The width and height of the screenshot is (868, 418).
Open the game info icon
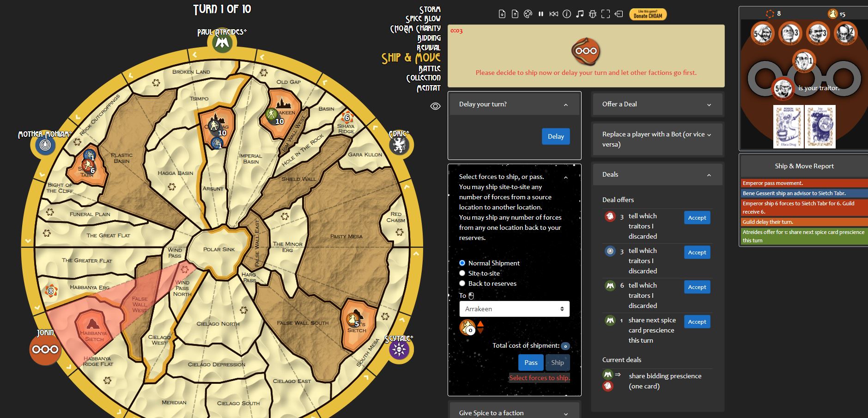[567, 14]
